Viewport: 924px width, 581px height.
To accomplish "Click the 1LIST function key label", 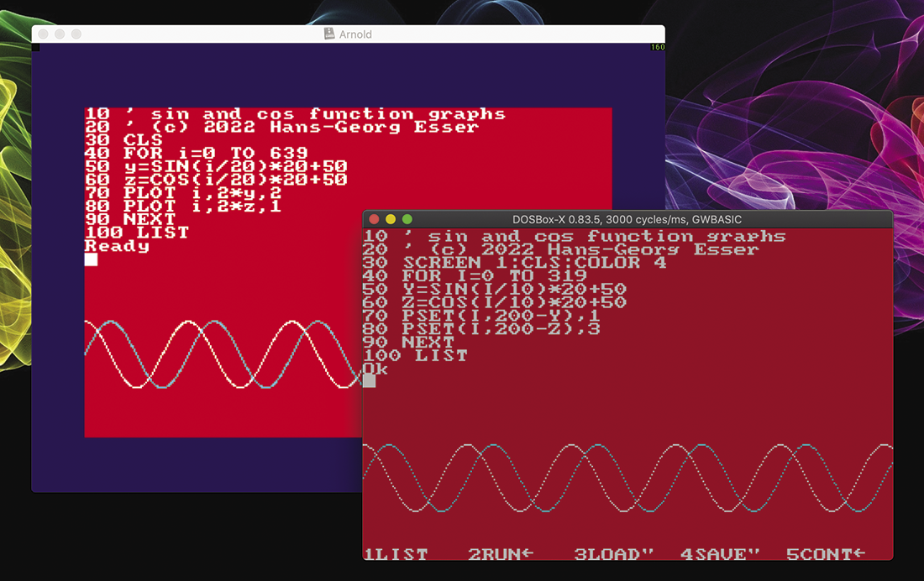I will coord(396,554).
